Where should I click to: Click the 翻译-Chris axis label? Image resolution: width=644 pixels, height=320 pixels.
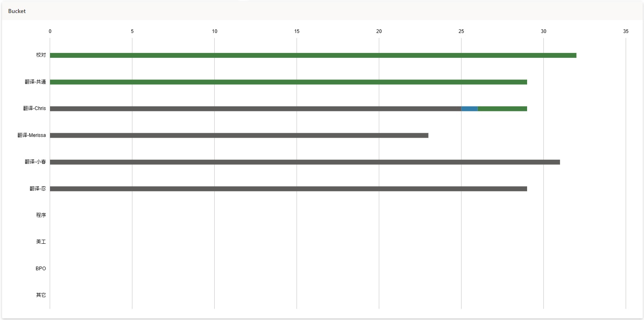coord(34,108)
